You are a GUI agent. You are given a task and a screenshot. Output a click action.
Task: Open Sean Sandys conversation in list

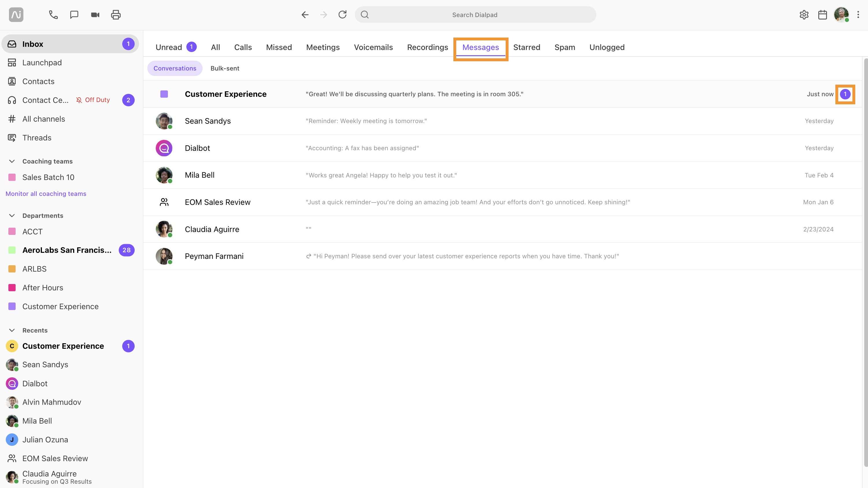[x=502, y=121]
